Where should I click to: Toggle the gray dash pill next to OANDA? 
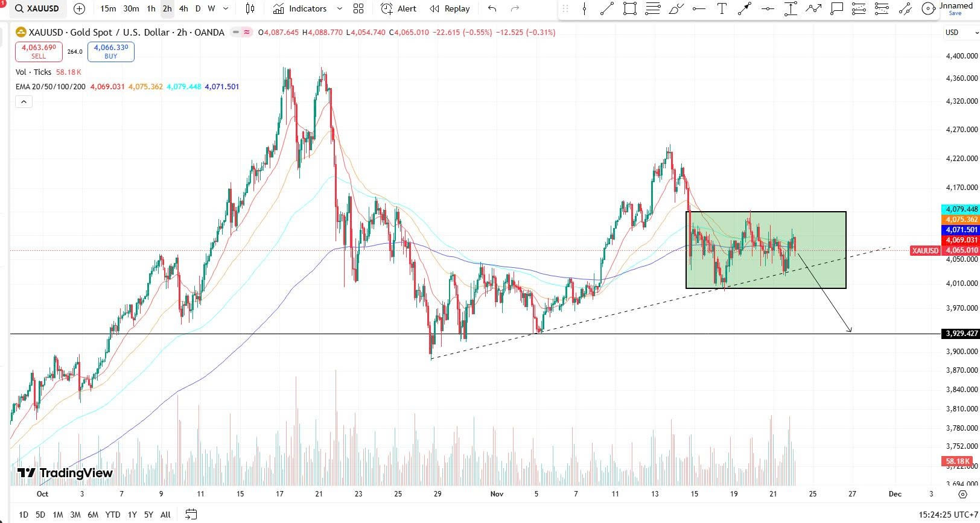tap(236, 33)
